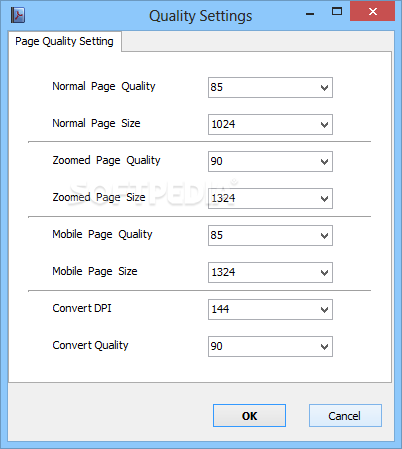Select the Page Quality Setting tab
Screen dimensions: 402x449
(65, 41)
